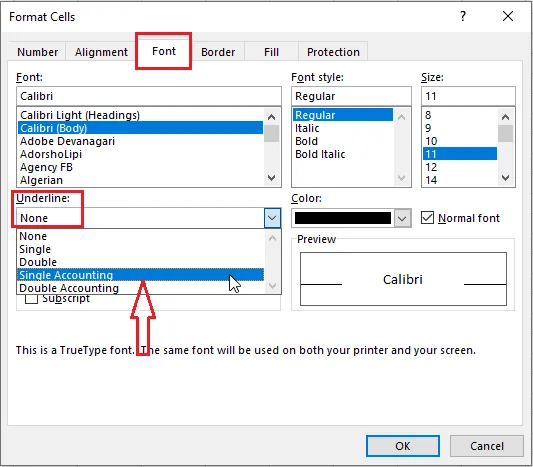Click size list scroll down arrow

pos(505,177)
